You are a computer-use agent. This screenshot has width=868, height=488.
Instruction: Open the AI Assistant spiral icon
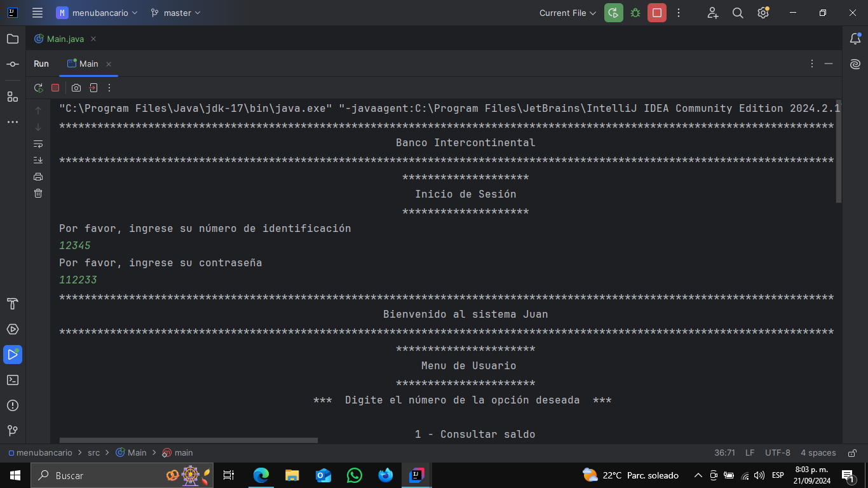[855, 64]
